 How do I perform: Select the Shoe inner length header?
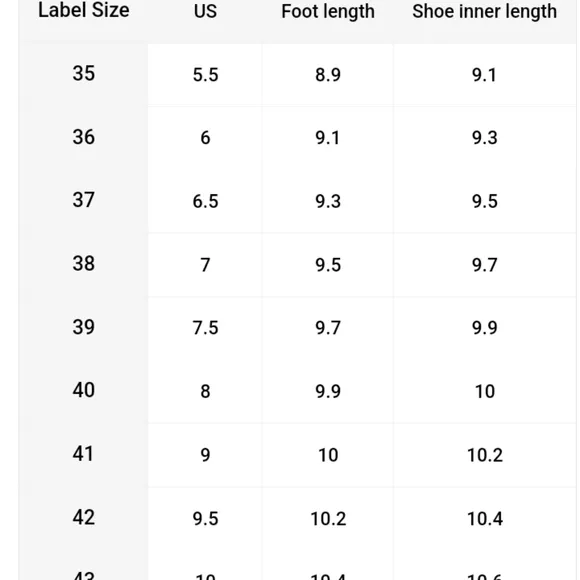(x=484, y=11)
